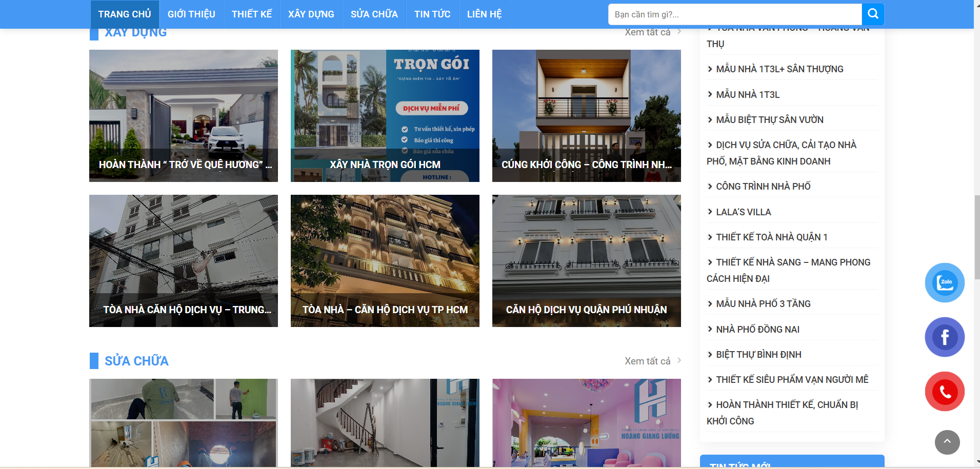The image size is (980, 469).
Task: Click chevron beside NHÀ PHỐ ĐỒNG NAI
Action: point(710,329)
